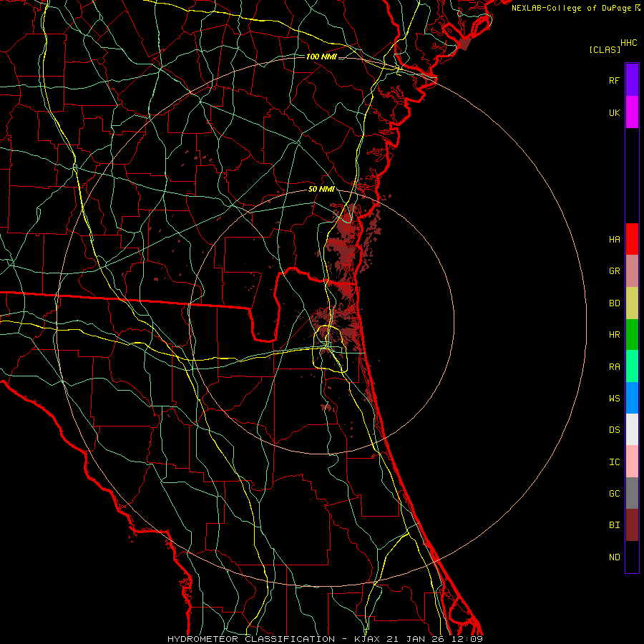Select the GR pink legend swatch
Screen dimensions: 644x644
pos(632,271)
